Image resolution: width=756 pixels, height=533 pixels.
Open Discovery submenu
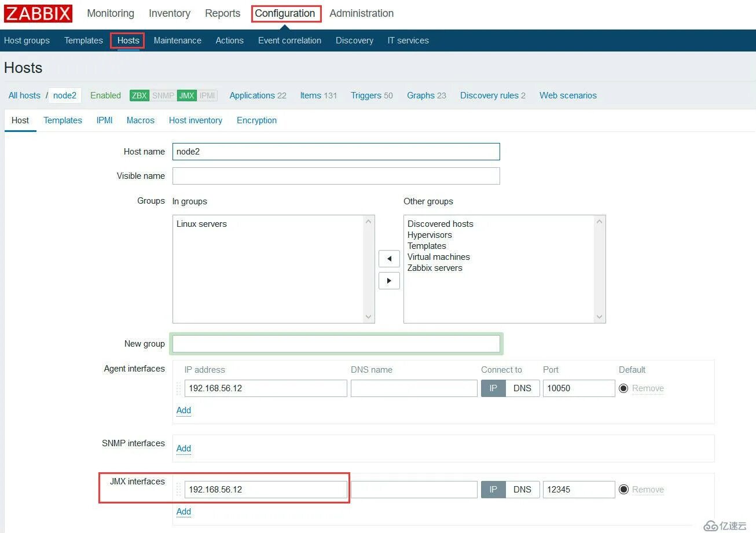point(354,41)
